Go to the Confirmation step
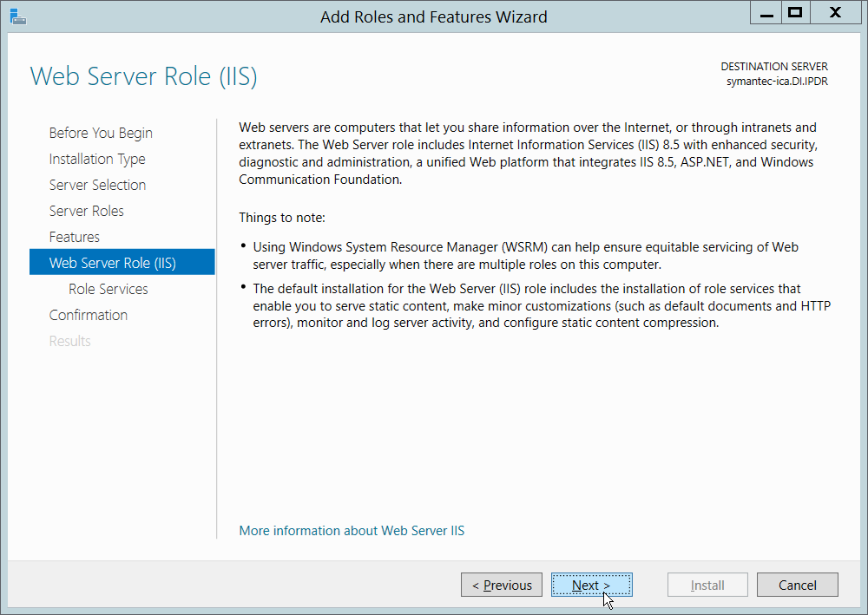 tap(89, 315)
